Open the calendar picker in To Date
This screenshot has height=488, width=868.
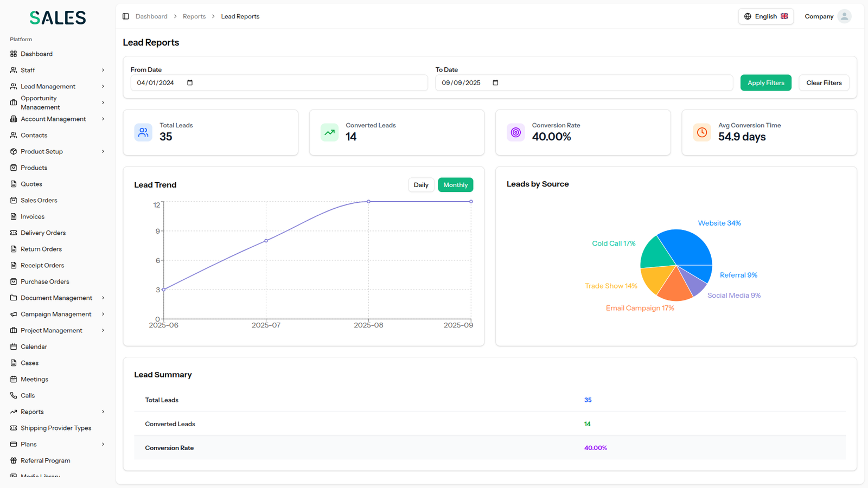click(495, 83)
